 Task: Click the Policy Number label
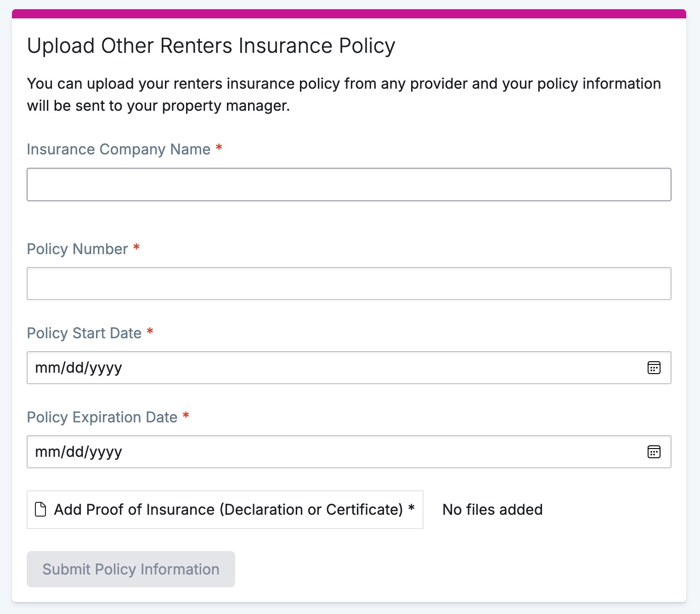pos(77,249)
